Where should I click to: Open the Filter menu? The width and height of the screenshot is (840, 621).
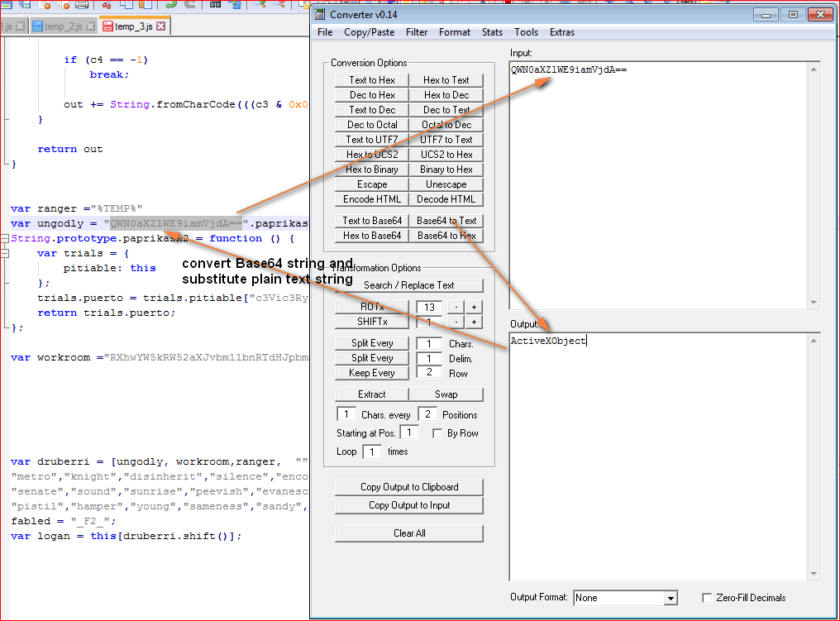417,32
